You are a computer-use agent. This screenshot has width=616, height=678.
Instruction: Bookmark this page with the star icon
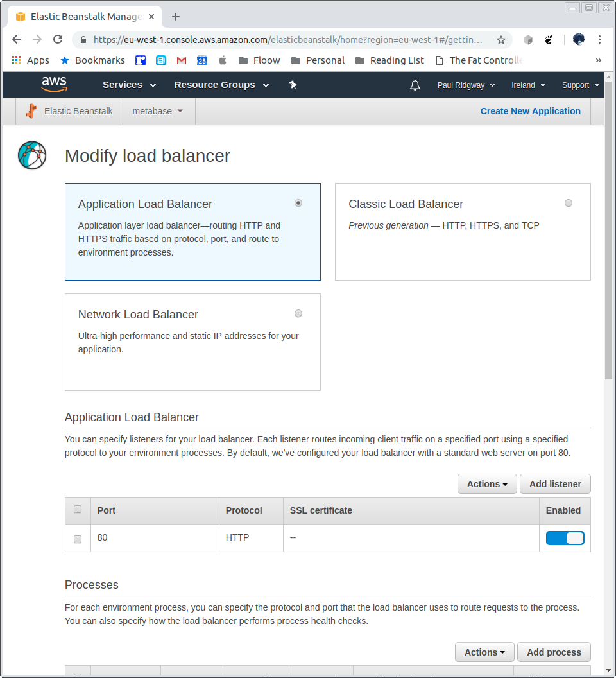point(501,40)
